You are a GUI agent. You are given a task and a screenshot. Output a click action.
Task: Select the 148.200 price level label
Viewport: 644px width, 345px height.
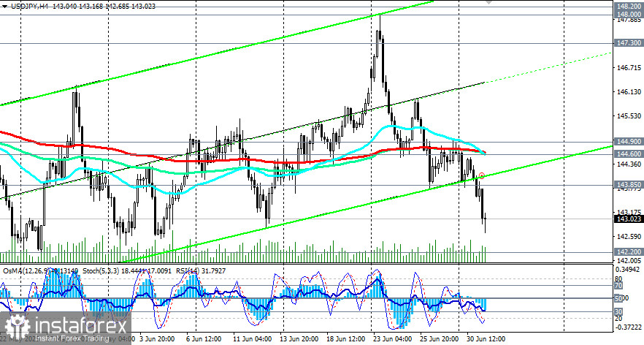pos(629,6)
